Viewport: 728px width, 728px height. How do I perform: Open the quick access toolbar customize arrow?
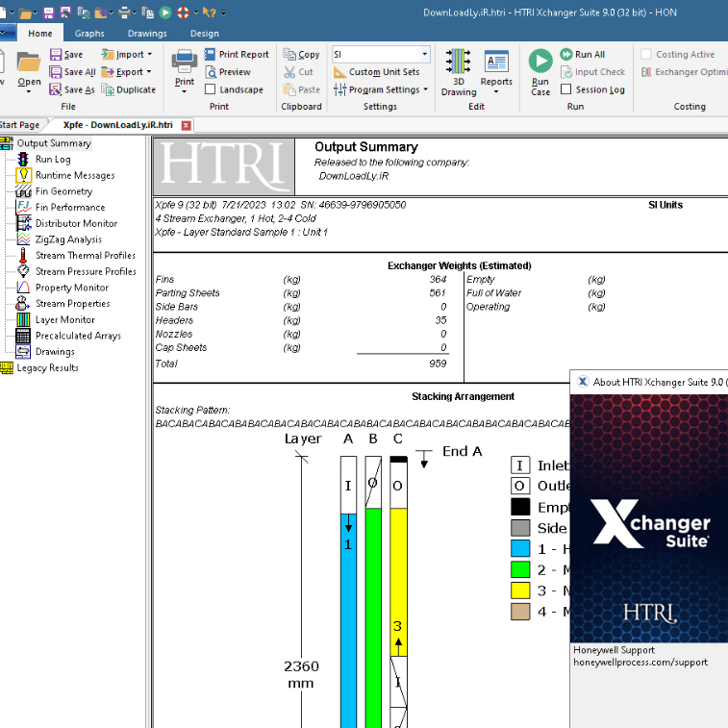point(223,13)
